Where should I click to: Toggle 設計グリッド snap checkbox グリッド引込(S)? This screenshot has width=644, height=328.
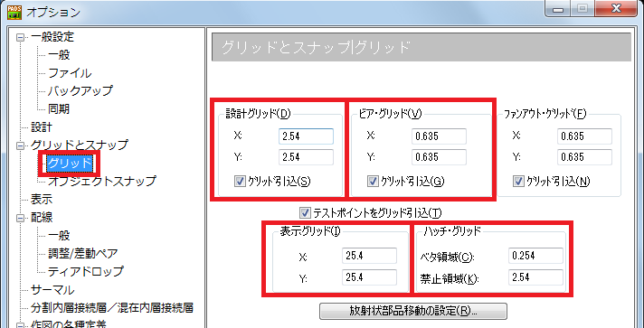240,182
